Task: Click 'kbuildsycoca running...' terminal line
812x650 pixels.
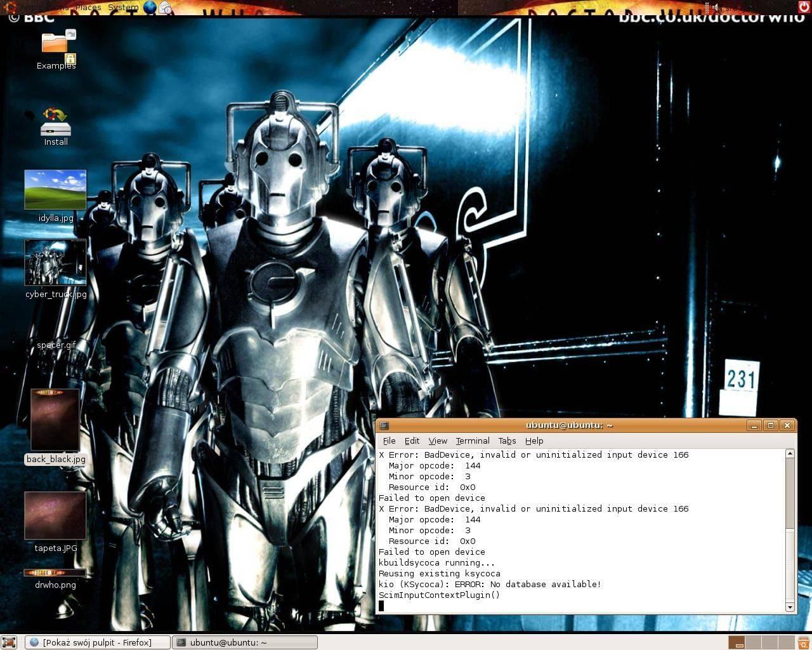Action: click(x=436, y=562)
